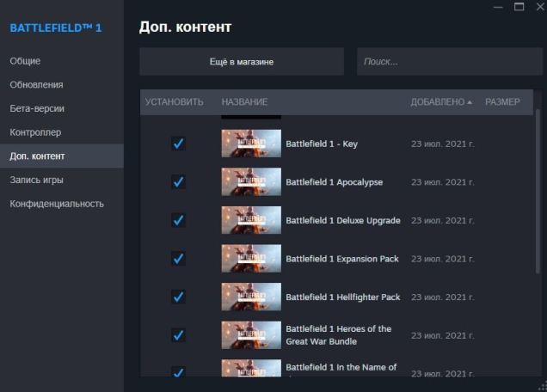Select Battlefield 1 In the Name of text
This screenshot has width=547, height=392.
[x=341, y=367]
